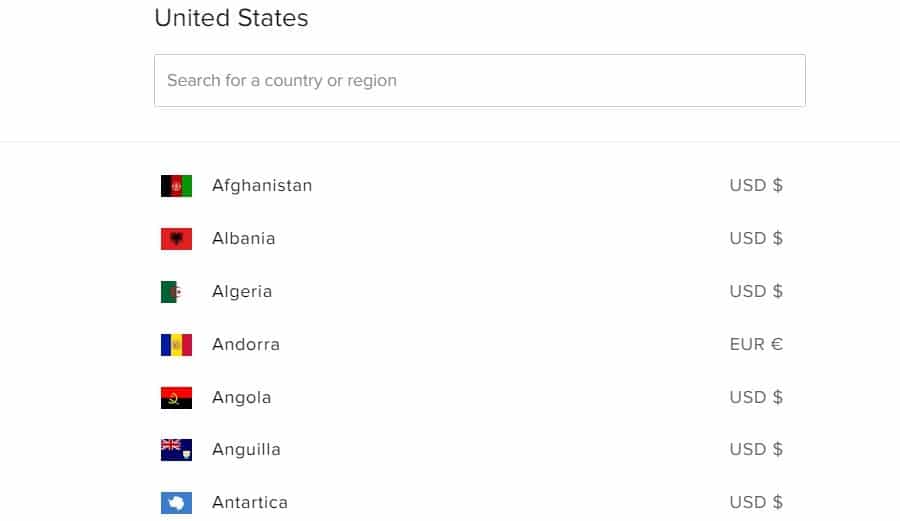The height and width of the screenshot is (521, 900).
Task: Click USD $ currency beside Afghanistan
Action: click(756, 185)
